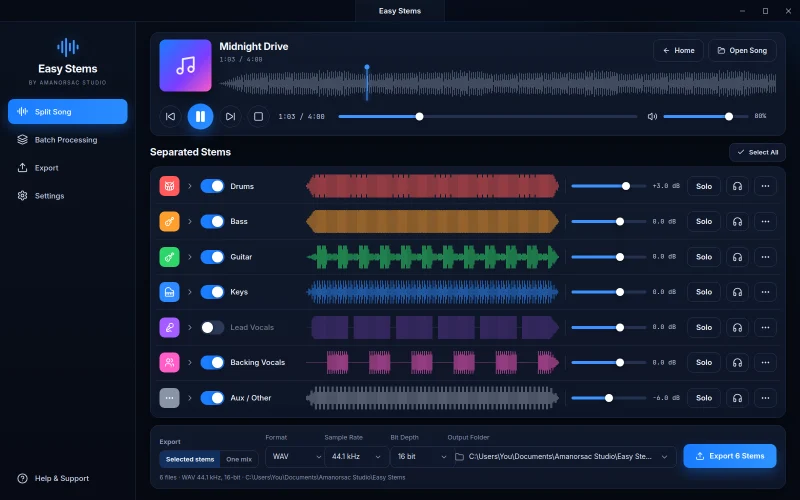Disable the Drums stem toggle
The image size is (800, 500).
coord(212,186)
